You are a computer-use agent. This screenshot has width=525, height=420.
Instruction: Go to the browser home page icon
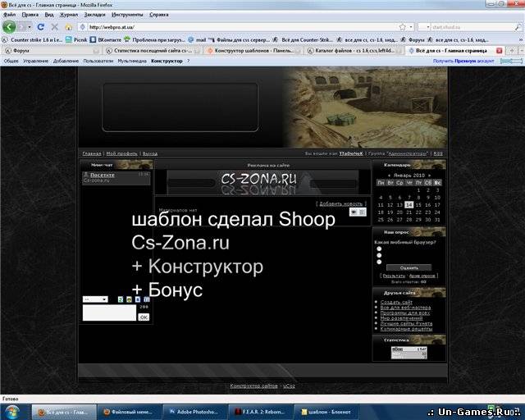(x=67, y=26)
